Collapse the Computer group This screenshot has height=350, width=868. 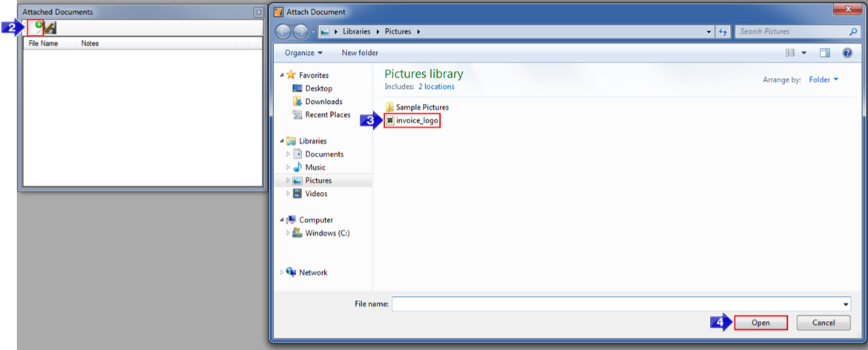click(282, 219)
